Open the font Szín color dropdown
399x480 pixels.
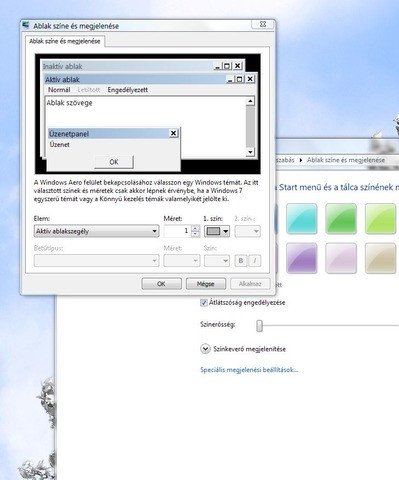217,260
